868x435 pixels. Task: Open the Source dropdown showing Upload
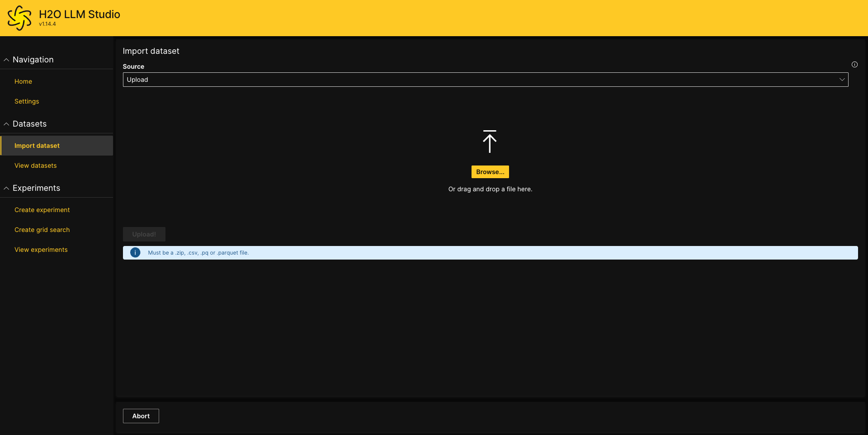tap(486, 80)
